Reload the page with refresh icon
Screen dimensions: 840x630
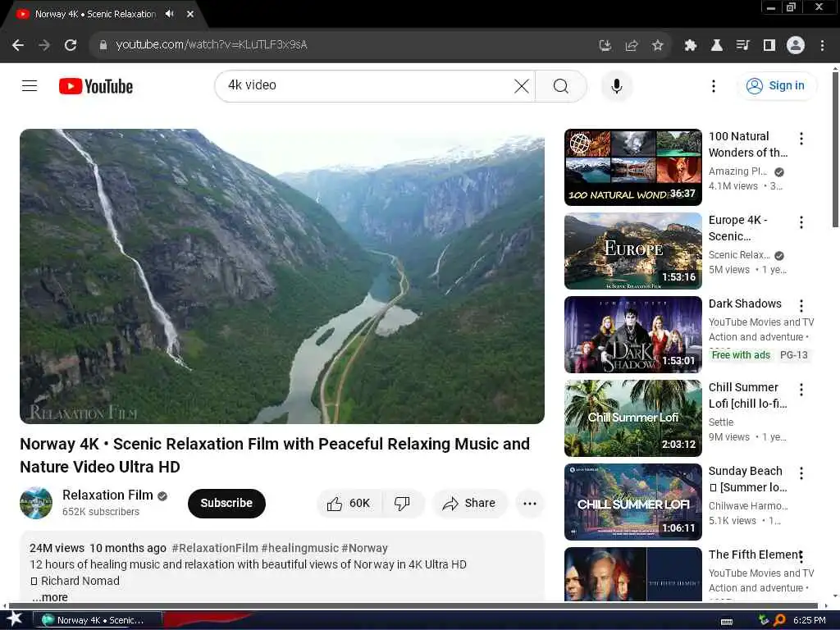click(71, 45)
